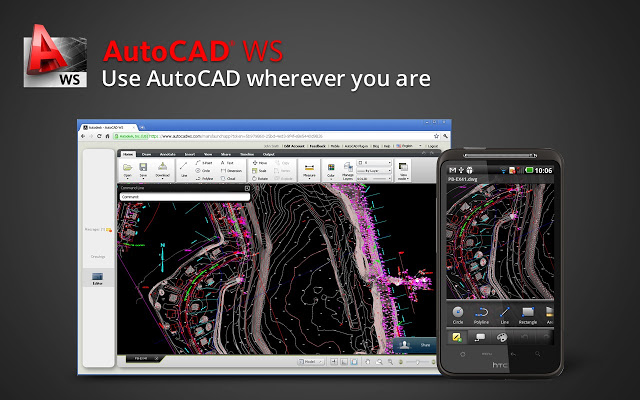Activate the Rotate tool
Screen dimensions: 640x400
coord(260,178)
